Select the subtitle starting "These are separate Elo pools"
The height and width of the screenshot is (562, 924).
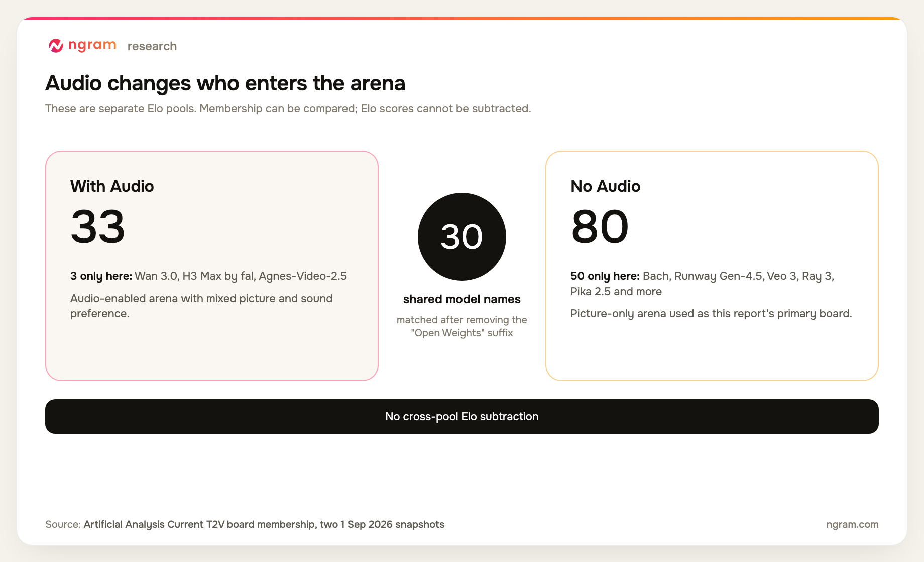pyautogui.click(x=288, y=109)
